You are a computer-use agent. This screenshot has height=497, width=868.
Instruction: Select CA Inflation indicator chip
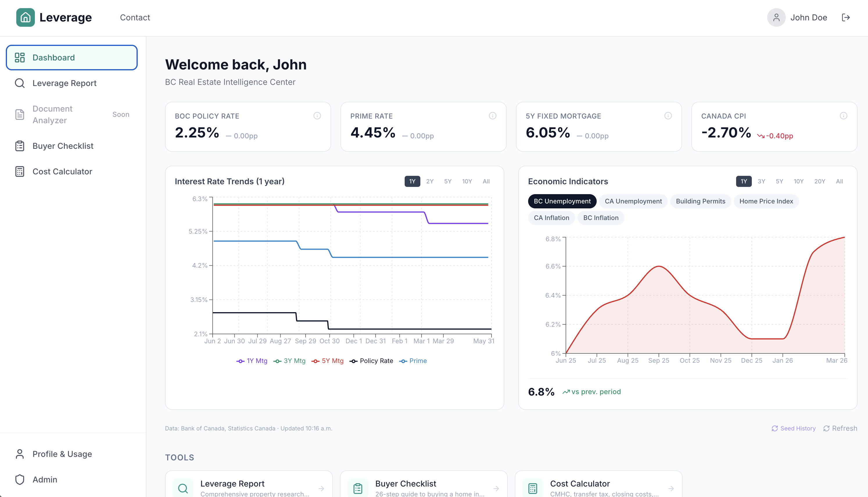(x=551, y=218)
